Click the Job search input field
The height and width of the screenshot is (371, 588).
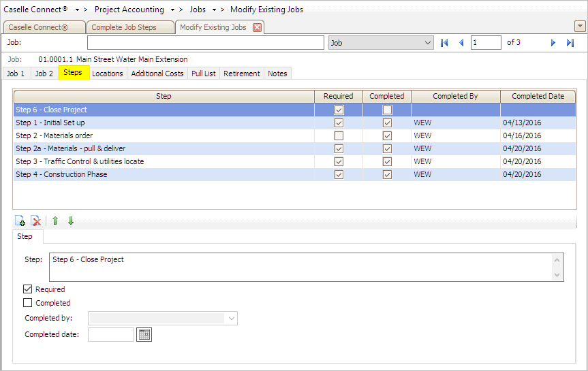click(x=205, y=43)
